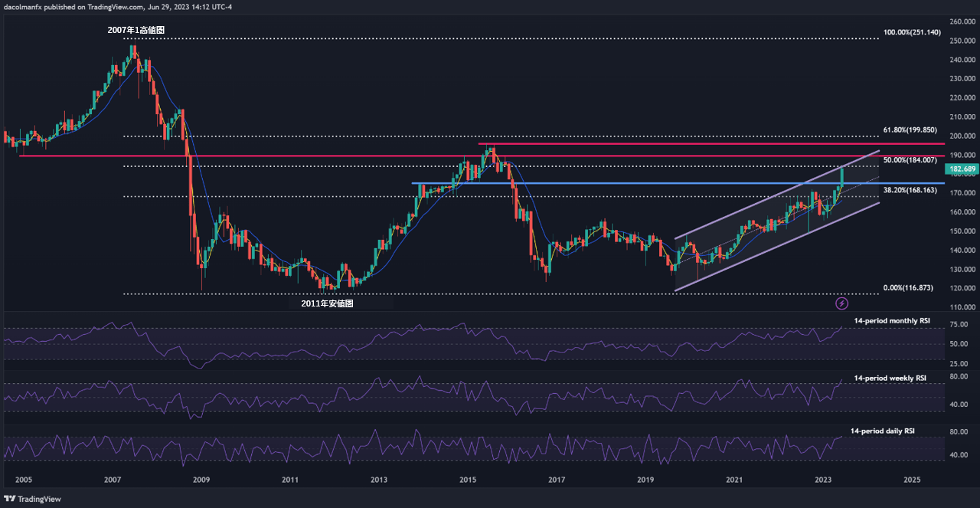The height and width of the screenshot is (508, 980).
Task: Click the 2015 label on time axis
Action: (x=468, y=480)
